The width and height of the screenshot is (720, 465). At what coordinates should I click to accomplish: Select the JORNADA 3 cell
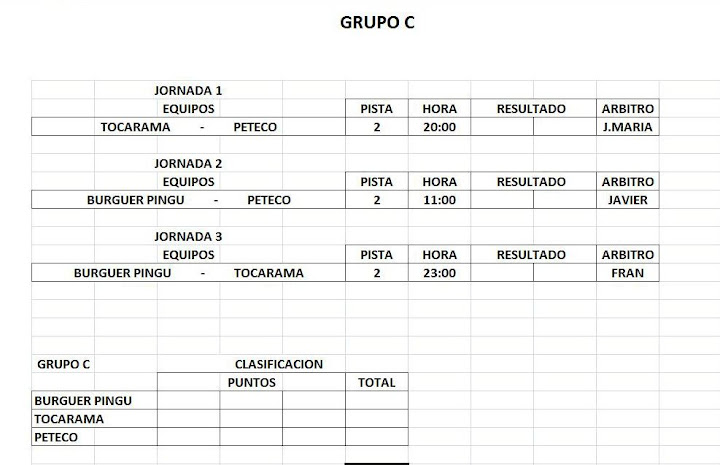[188, 237]
